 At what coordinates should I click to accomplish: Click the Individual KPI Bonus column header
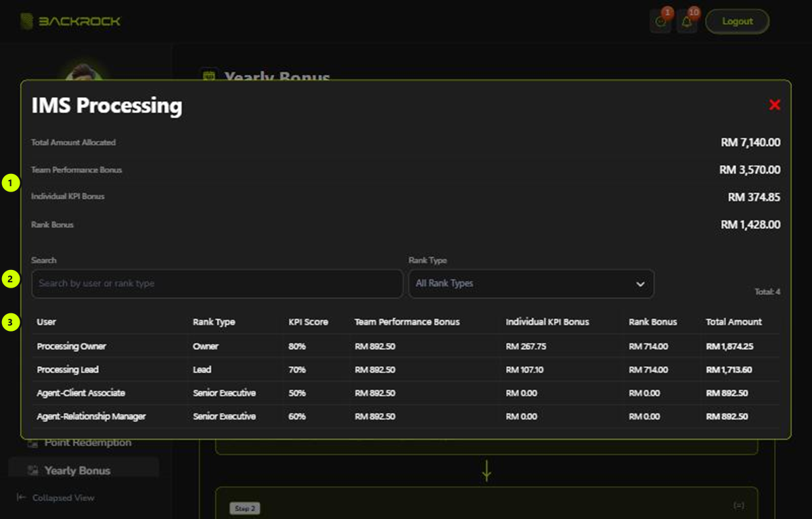point(547,322)
